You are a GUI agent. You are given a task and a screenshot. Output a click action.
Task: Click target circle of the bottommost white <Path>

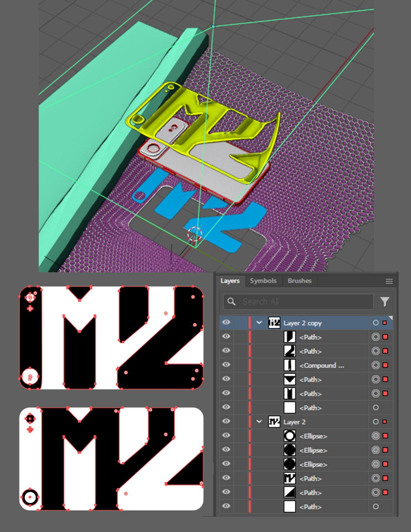tap(376, 507)
